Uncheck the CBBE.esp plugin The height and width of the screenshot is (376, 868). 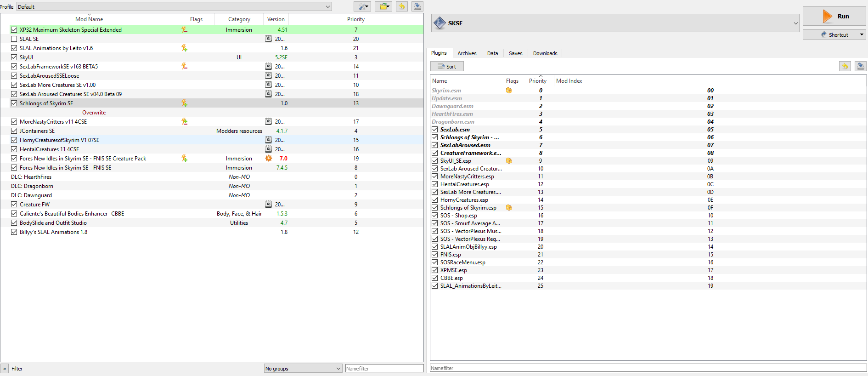[434, 278]
